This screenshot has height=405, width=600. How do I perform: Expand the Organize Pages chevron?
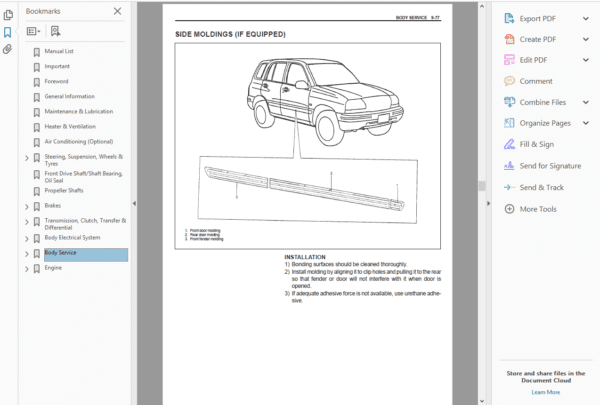pyautogui.click(x=585, y=123)
